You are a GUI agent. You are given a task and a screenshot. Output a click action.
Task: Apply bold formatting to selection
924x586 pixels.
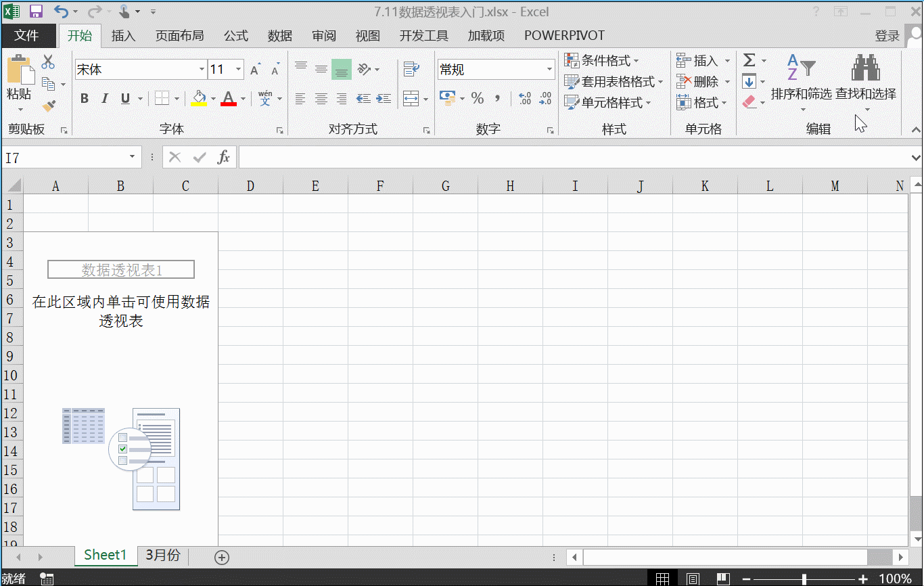(84, 98)
